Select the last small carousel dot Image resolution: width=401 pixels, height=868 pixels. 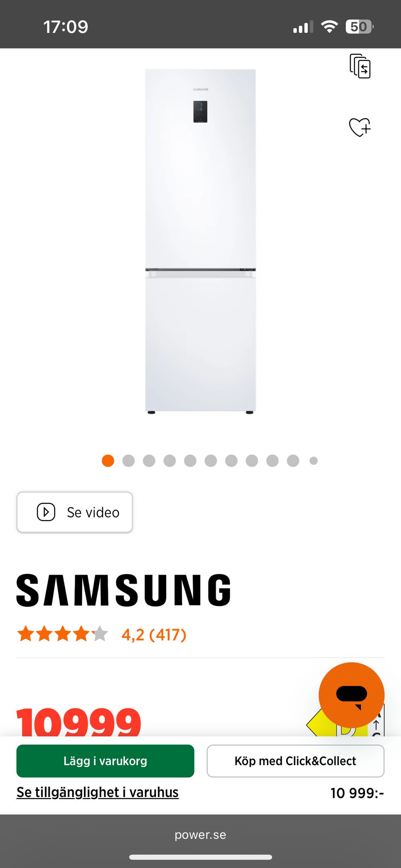tap(314, 461)
